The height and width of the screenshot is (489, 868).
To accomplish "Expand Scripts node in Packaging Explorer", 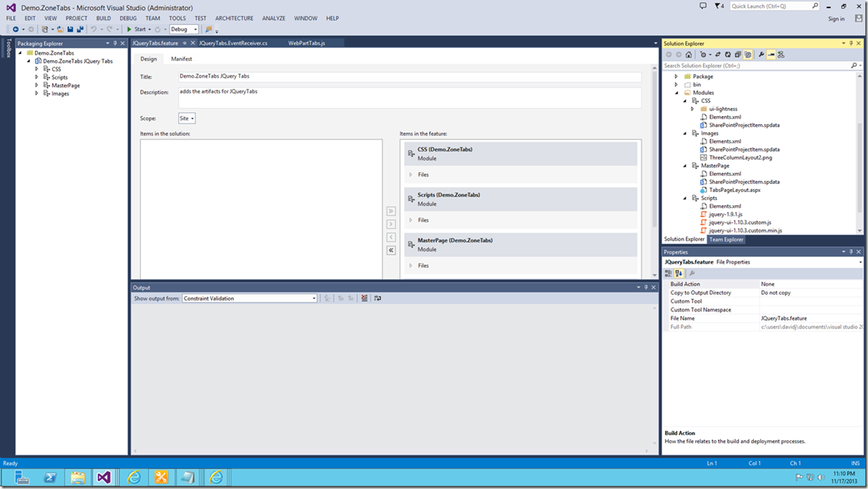I will (x=37, y=77).
